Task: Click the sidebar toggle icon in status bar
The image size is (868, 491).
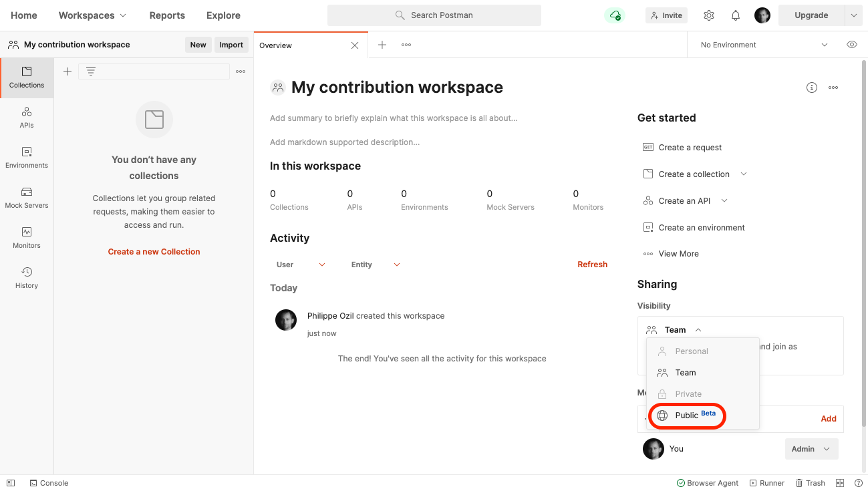Action: pos(11,483)
